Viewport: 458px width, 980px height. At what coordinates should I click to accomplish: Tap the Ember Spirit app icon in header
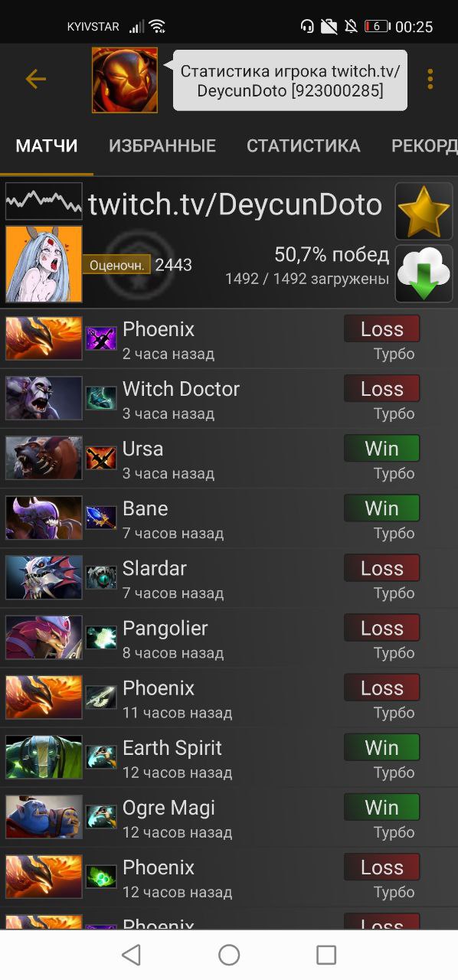pos(125,80)
